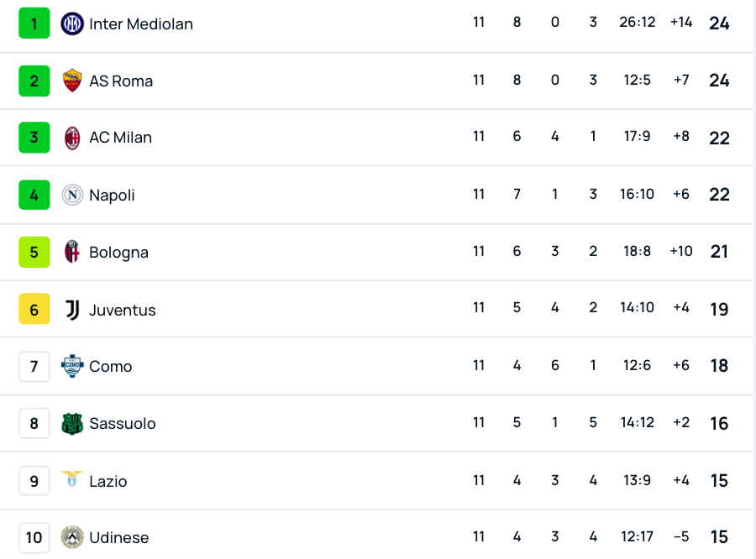Click the white position 7 badge

[34, 366]
